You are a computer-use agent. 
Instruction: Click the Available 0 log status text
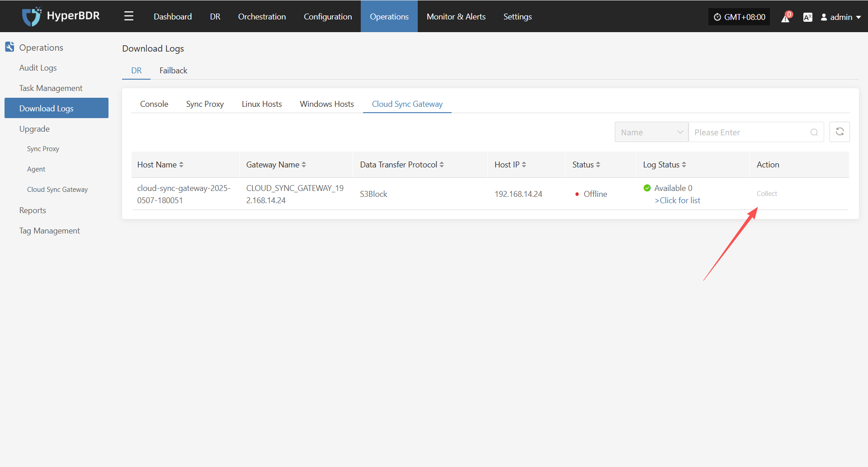tap(673, 188)
